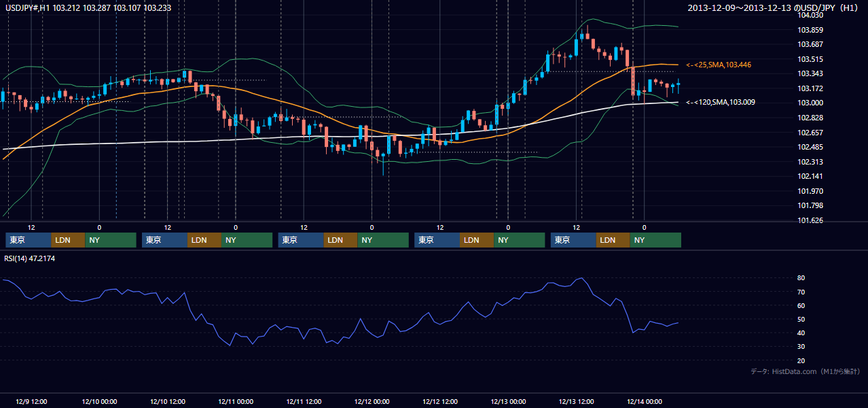Click the データ: HistData.com source credit
This screenshot has width=868, height=408.
[x=805, y=371]
